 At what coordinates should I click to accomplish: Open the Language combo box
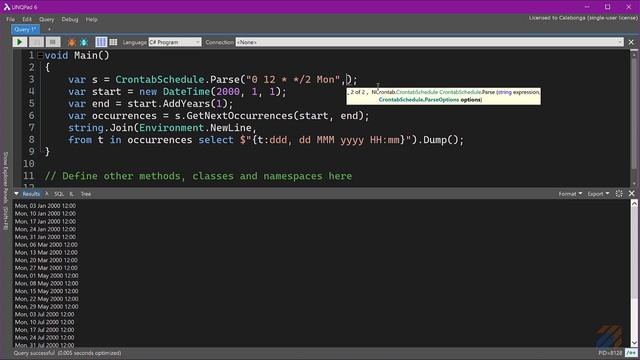tap(175, 42)
